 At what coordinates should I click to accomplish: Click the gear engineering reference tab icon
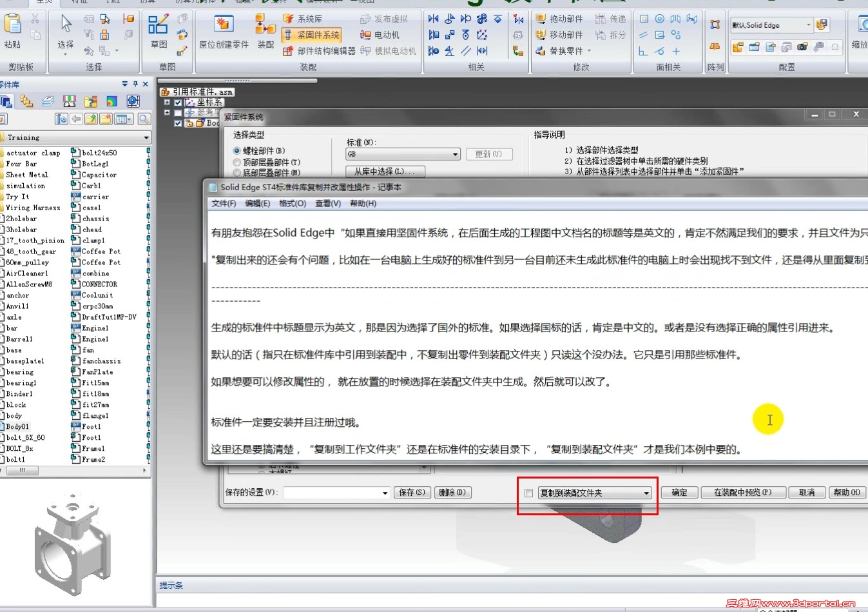[x=133, y=101]
